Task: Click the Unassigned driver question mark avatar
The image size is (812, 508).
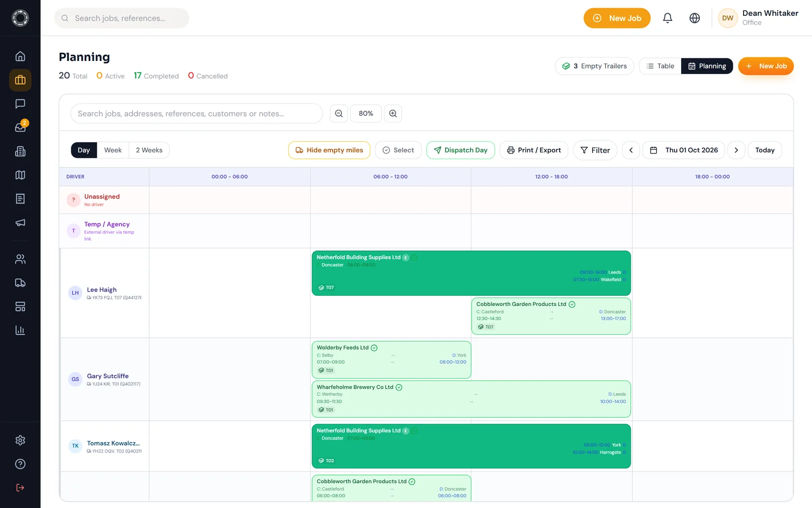Action: [x=74, y=200]
